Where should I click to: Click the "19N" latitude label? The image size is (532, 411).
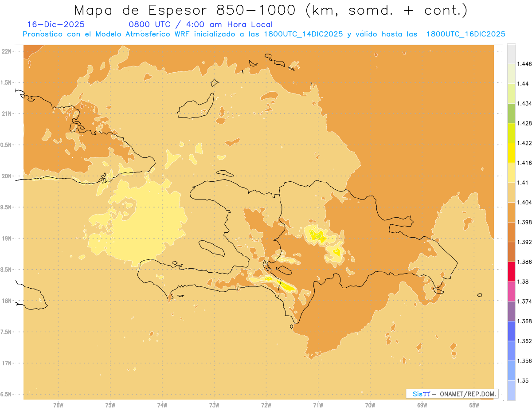click(x=7, y=238)
